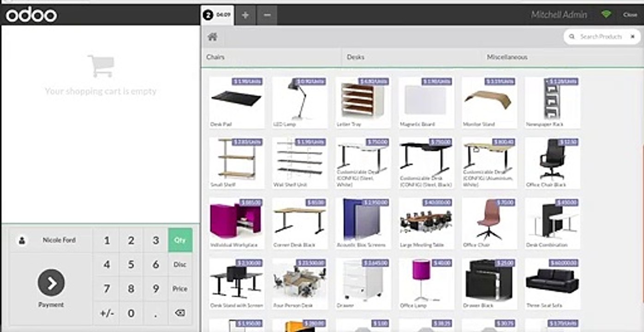Add Customizable Desk Aluminium, White
The height and width of the screenshot is (332, 644).
tap(489, 163)
